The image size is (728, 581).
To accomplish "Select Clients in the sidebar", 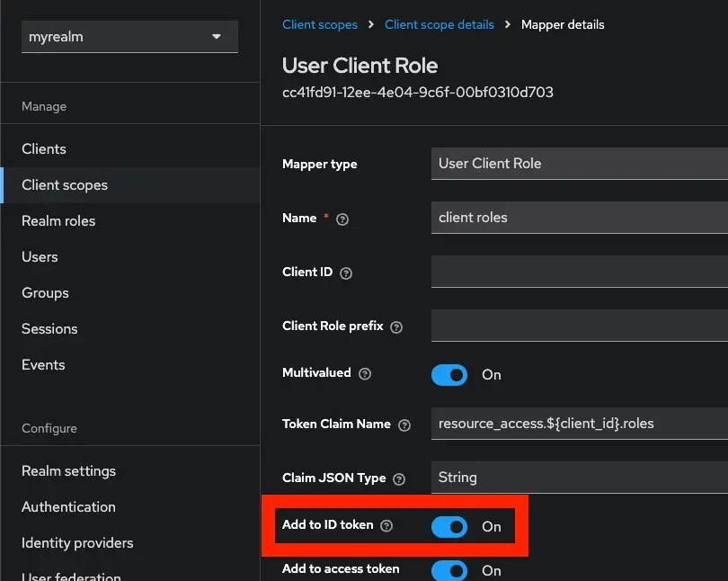I will tap(45, 148).
